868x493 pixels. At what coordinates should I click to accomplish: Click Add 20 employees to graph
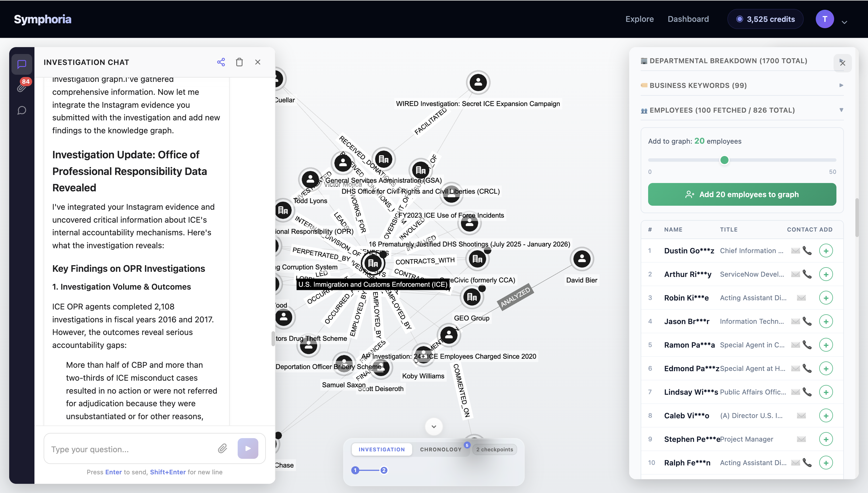pos(742,194)
